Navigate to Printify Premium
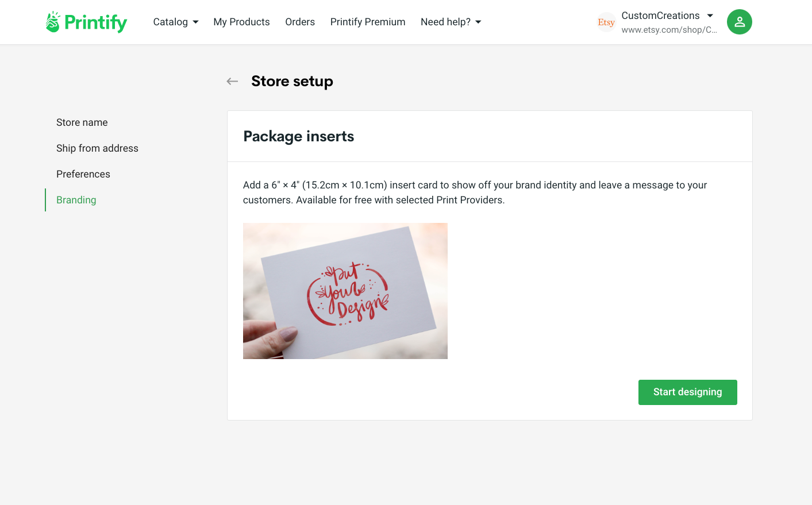This screenshot has width=812, height=505. tap(367, 22)
